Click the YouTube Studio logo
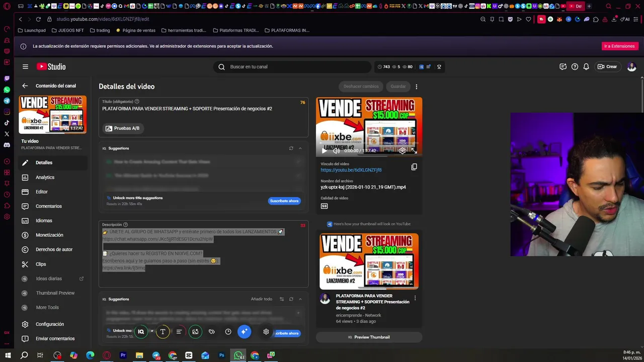Image resolution: width=644 pixels, height=362 pixels. [51, 66]
